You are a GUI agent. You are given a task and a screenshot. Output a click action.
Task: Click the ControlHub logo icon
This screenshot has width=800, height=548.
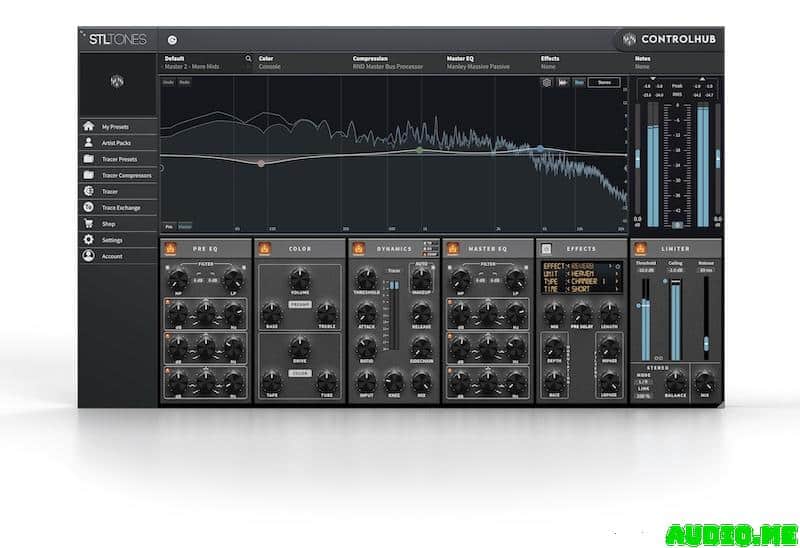pyautogui.click(x=630, y=39)
